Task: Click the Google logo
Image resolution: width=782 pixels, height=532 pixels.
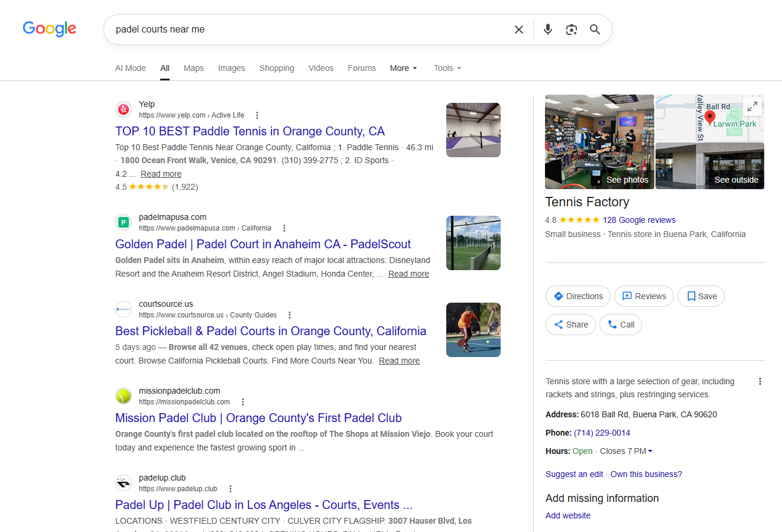Action: coord(50,29)
